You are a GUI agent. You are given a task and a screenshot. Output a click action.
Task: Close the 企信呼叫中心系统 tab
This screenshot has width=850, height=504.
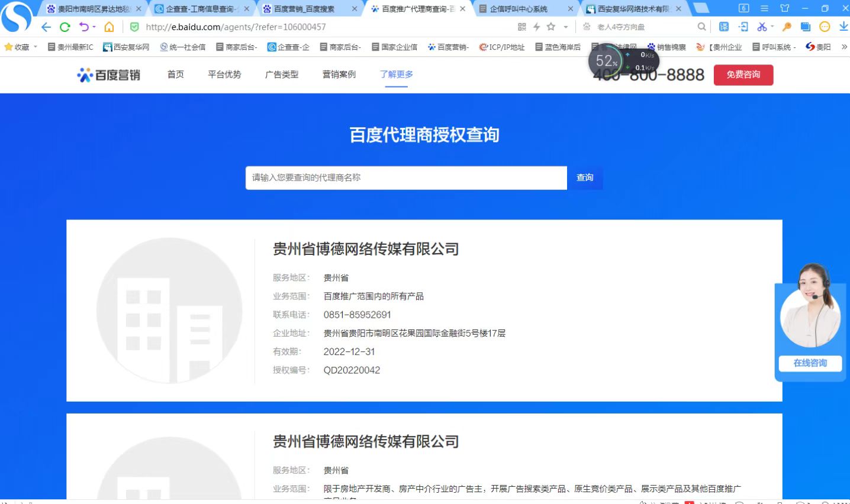pyautogui.click(x=571, y=9)
